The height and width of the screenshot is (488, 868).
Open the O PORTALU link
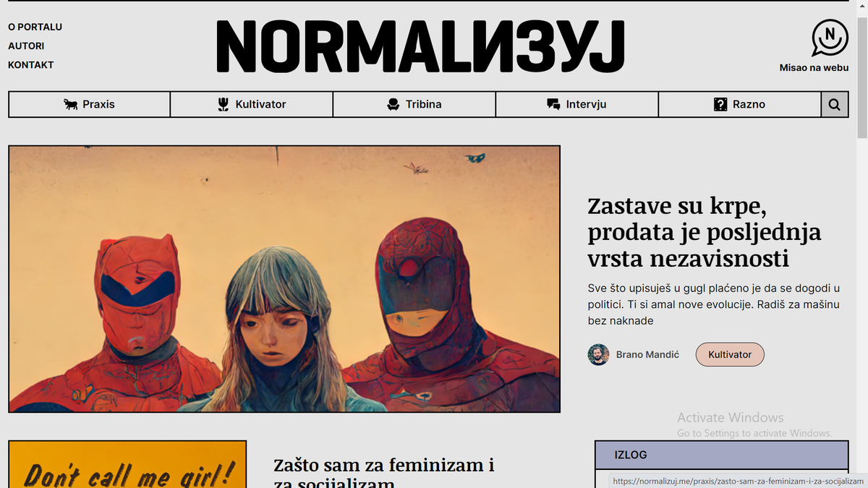[35, 27]
